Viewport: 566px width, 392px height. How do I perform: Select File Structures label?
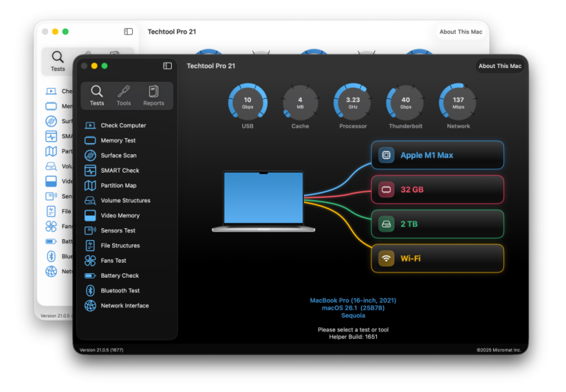click(x=120, y=245)
